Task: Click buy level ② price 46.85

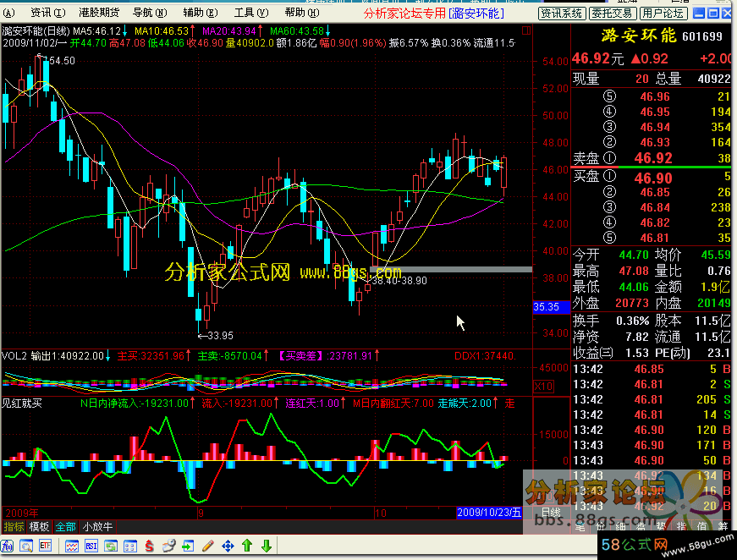Action: pyautogui.click(x=655, y=192)
